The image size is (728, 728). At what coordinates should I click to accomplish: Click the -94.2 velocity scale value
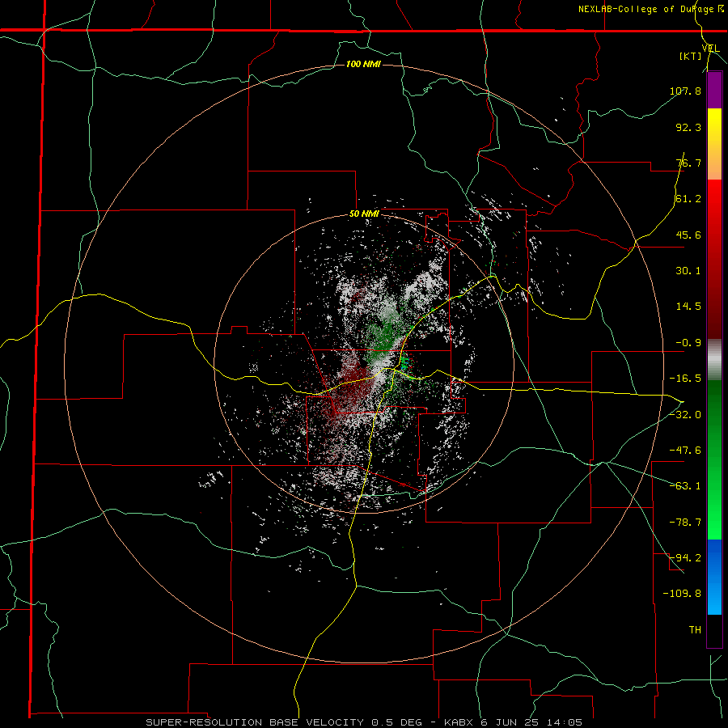click(x=685, y=558)
